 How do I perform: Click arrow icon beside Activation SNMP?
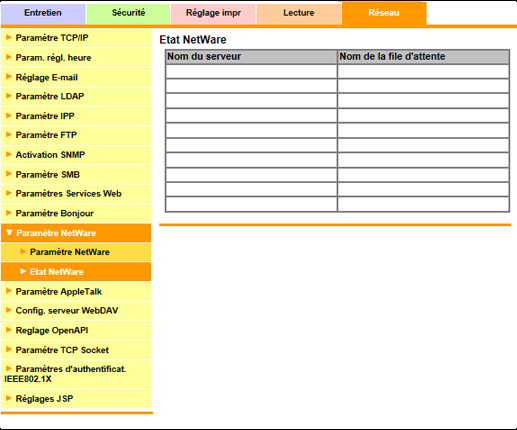pos(9,154)
